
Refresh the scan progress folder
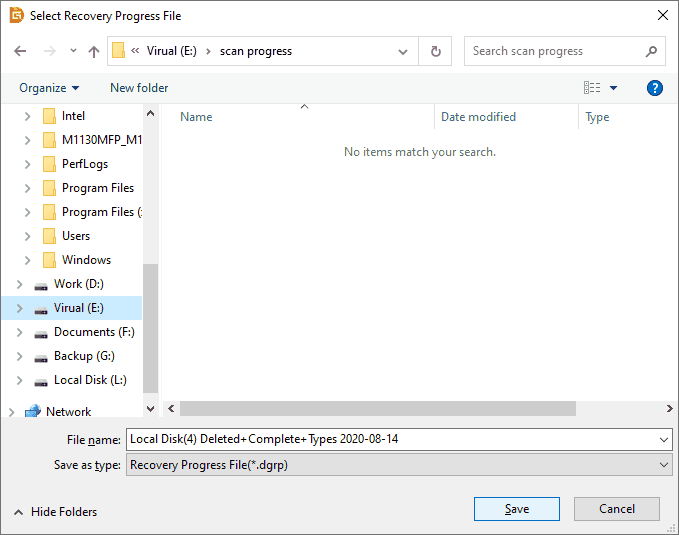(x=435, y=51)
